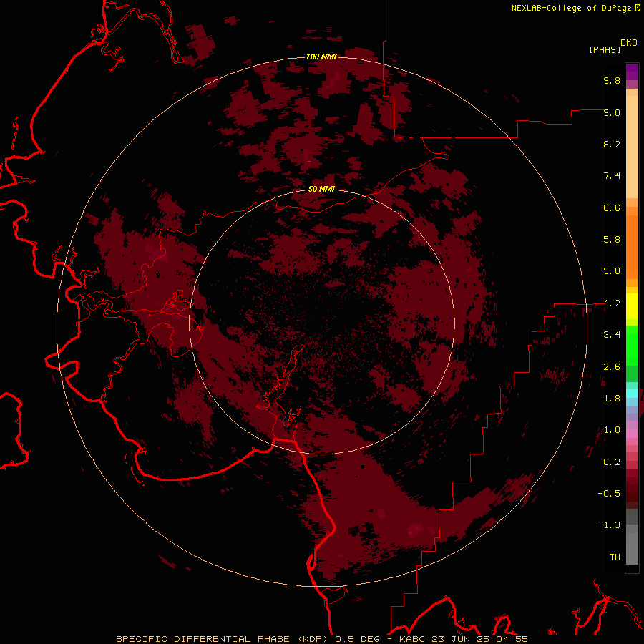
Task: Click the 8.2 scale value
Action: click(x=612, y=144)
